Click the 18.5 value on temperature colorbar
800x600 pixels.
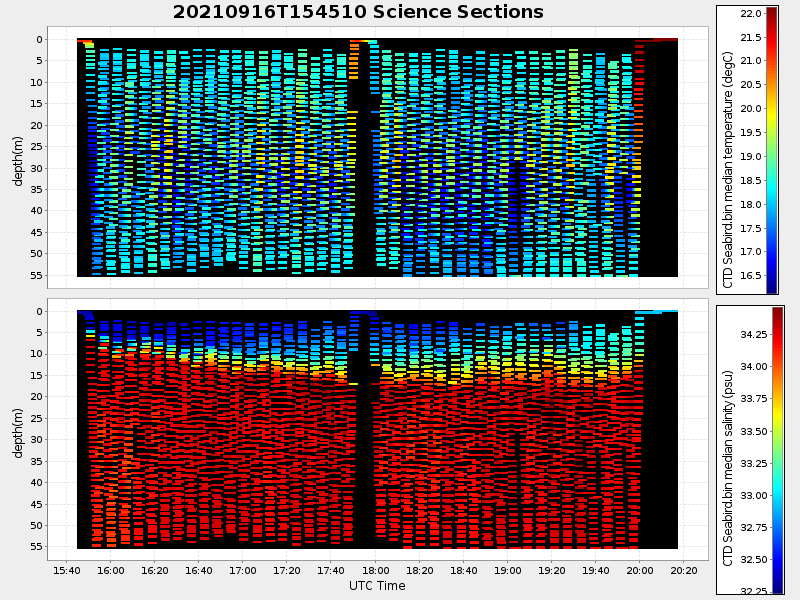[x=751, y=180]
